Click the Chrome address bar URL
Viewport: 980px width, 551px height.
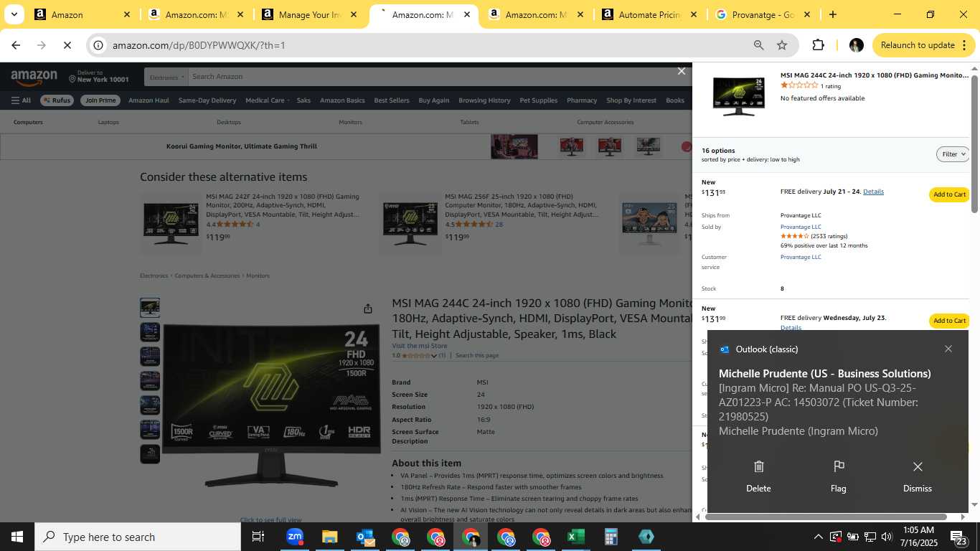click(x=199, y=45)
